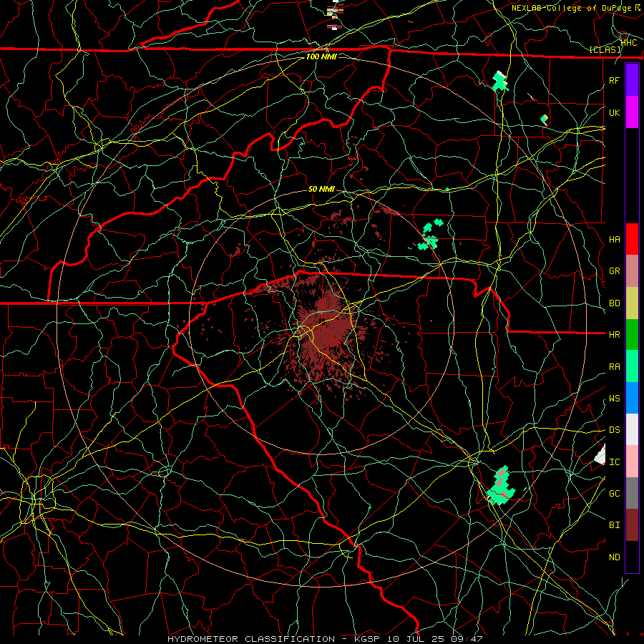Select the dusty pink GR legend swatch
The height and width of the screenshot is (644, 644).
coord(632,271)
